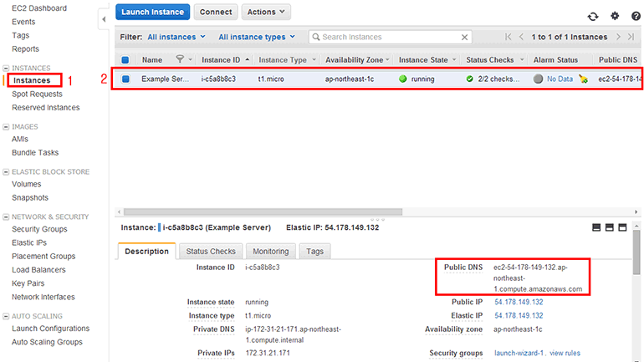Expand the All instance types dropdown

pos(256,37)
